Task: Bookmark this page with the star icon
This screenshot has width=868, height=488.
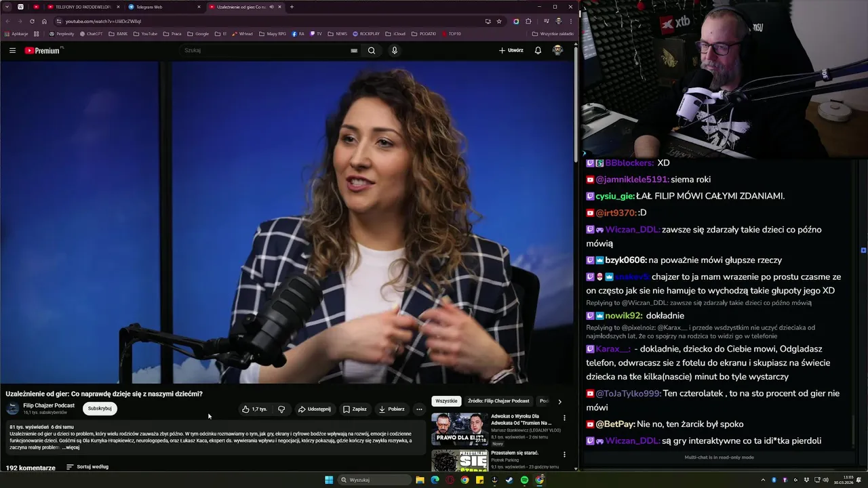Action: point(499,21)
